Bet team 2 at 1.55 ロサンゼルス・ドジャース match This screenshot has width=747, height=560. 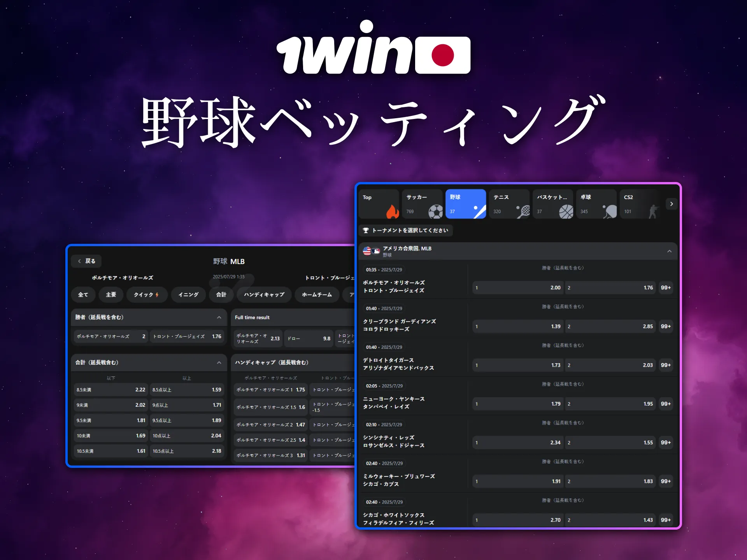point(610,443)
